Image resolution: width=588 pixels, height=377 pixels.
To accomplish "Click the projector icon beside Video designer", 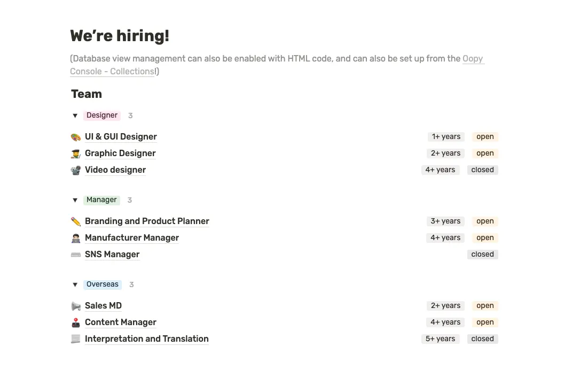I will [76, 170].
